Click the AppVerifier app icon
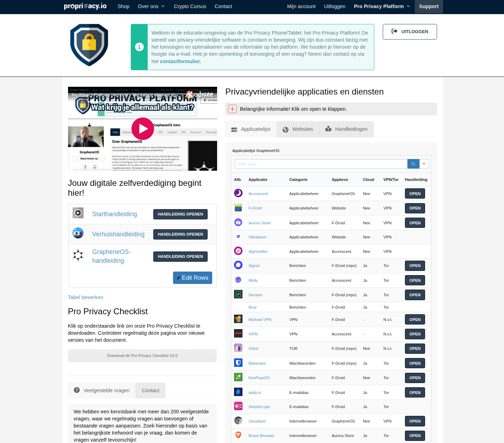The width and height of the screenshot is (504, 443). 238,251
